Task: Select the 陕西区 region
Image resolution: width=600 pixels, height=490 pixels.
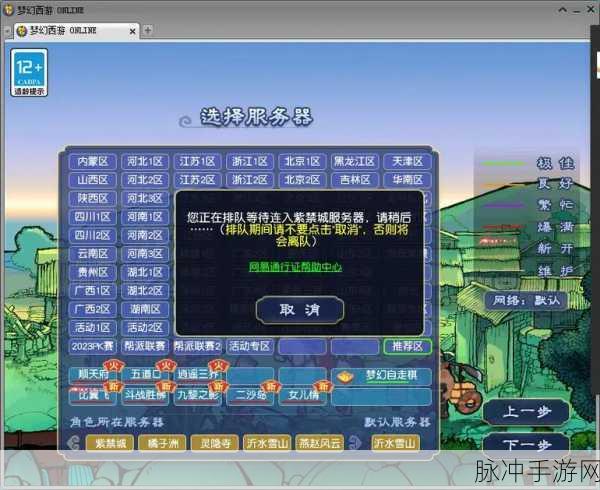Action: (x=93, y=198)
